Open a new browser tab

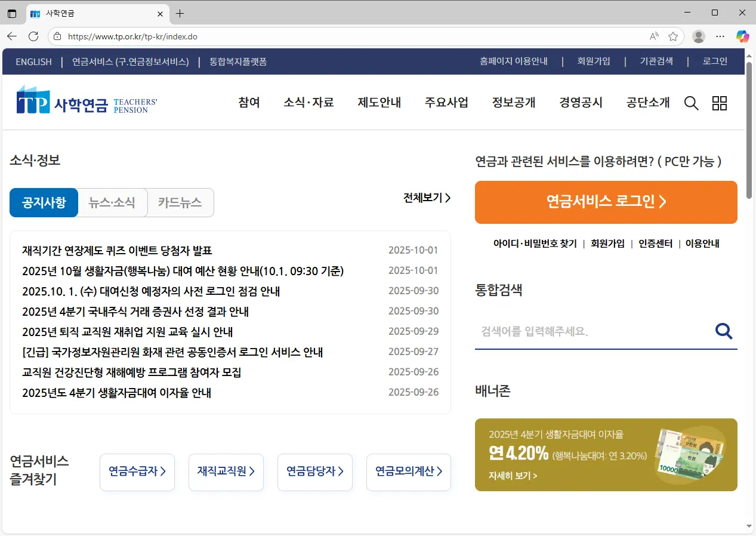180,13
